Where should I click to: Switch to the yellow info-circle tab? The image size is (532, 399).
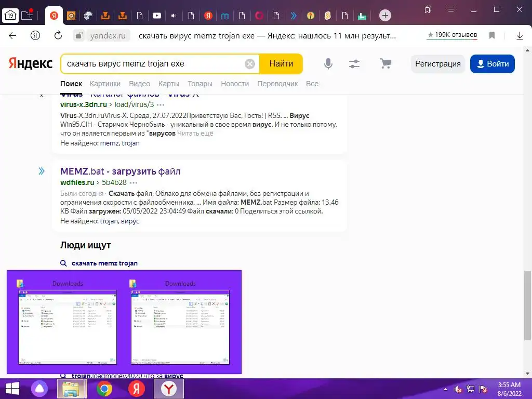[310, 16]
